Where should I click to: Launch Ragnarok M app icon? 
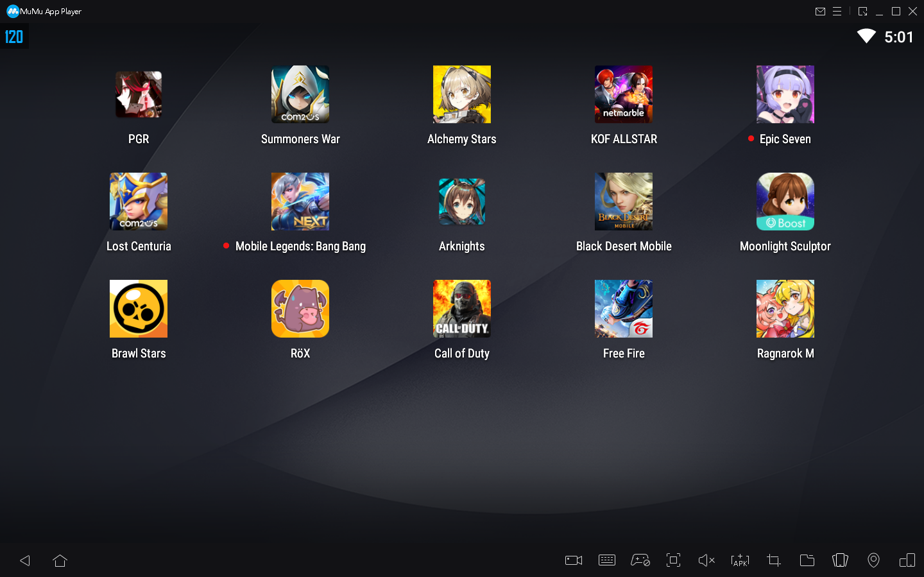click(785, 309)
